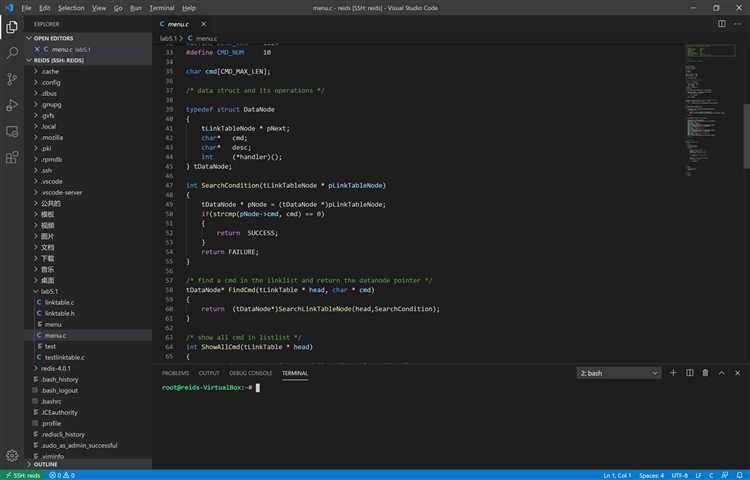Expand the .vscode-server folder
The width and height of the screenshot is (750, 480).
(61, 192)
